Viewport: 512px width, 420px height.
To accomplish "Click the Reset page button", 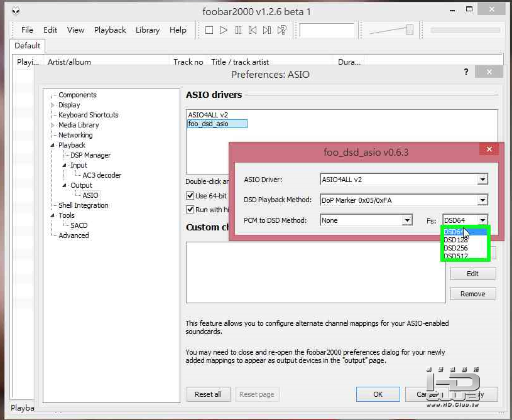I will (257, 394).
